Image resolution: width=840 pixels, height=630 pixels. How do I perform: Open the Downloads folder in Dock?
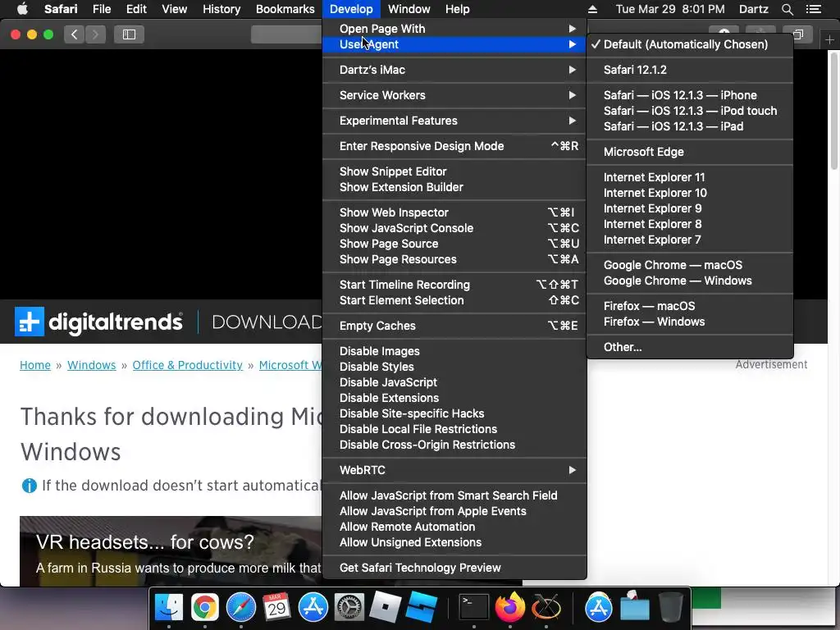pyautogui.click(x=635, y=608)
